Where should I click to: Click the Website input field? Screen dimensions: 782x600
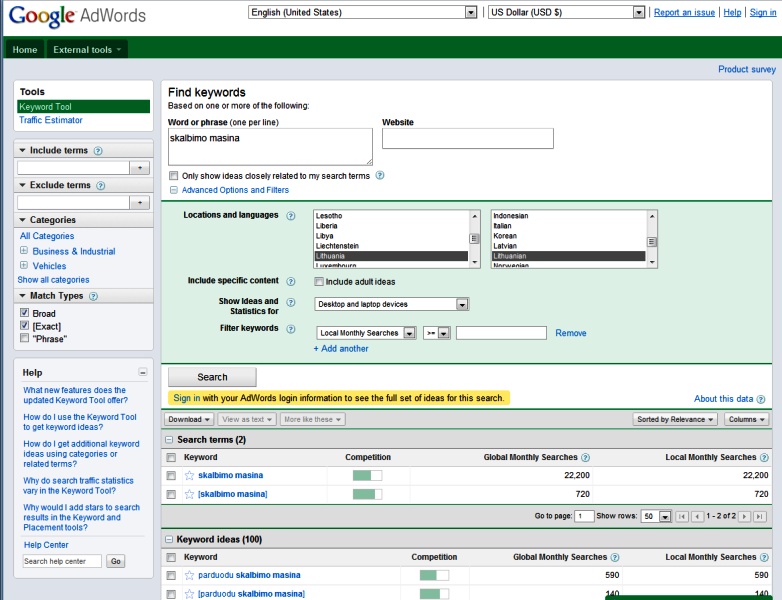pos(468,138)
